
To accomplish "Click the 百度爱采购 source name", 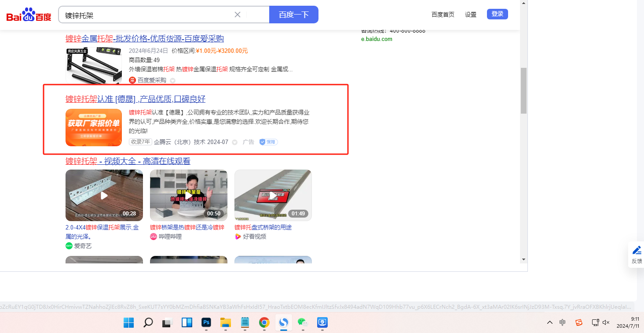I will [152, 80].
